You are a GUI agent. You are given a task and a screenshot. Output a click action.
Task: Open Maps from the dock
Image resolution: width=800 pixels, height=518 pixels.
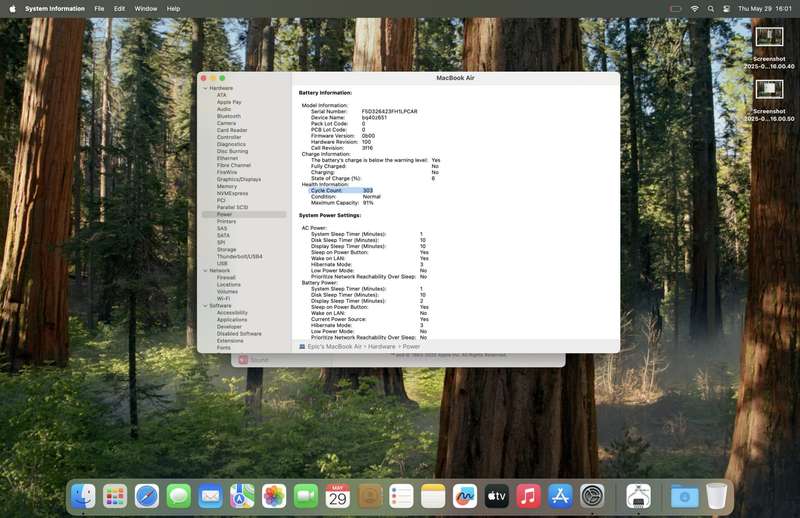click(x=242, y=496)
